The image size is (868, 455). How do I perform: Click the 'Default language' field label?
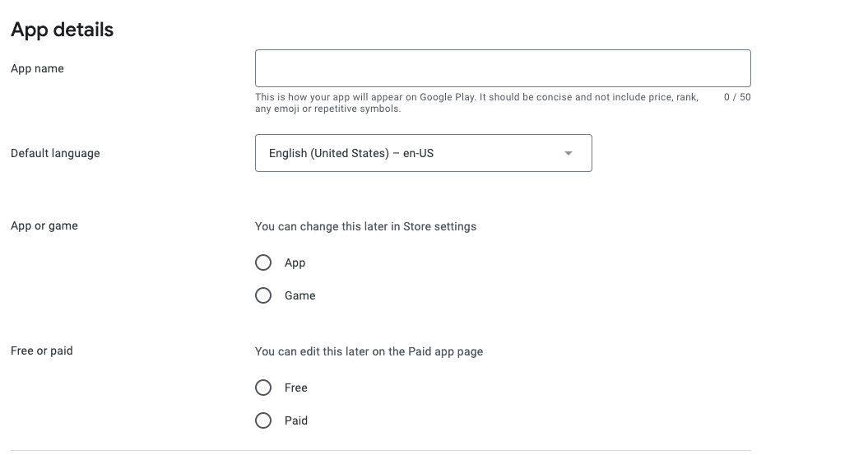[55, 153]
